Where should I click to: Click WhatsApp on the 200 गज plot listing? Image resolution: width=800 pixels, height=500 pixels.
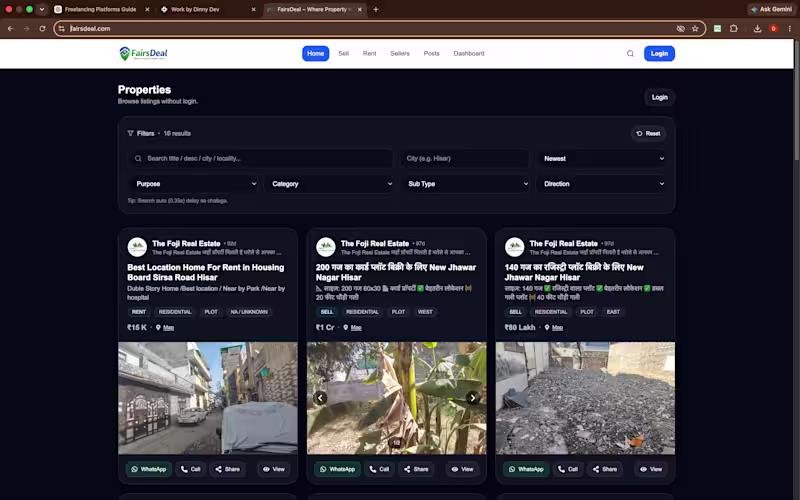[x=337, y=469]
